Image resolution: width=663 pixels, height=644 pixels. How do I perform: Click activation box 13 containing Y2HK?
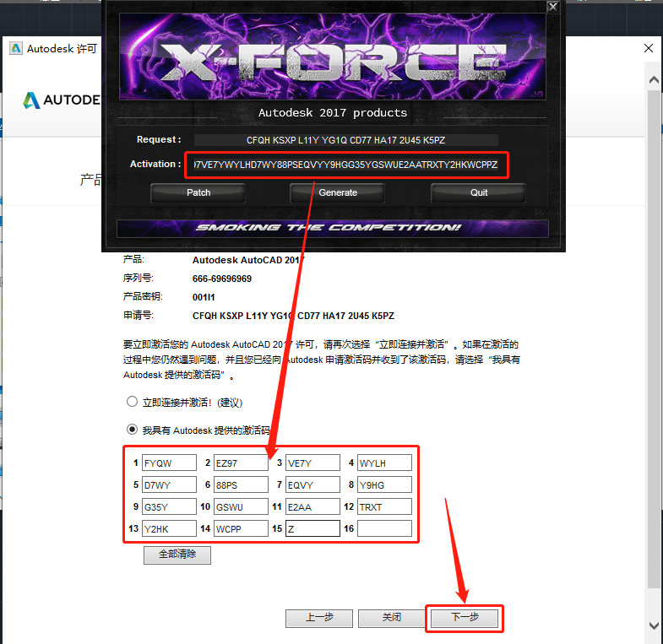[x=169, y=528]
